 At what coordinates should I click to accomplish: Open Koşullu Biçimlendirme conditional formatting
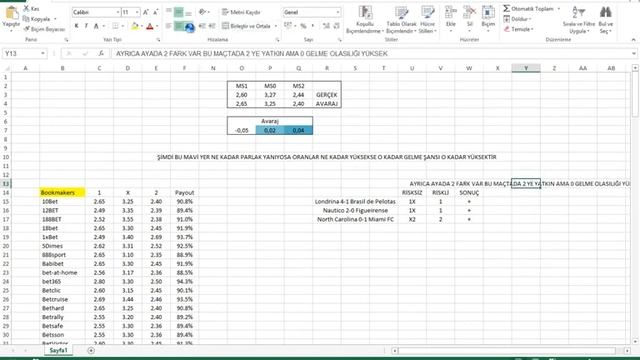click(x=364, y=20)
